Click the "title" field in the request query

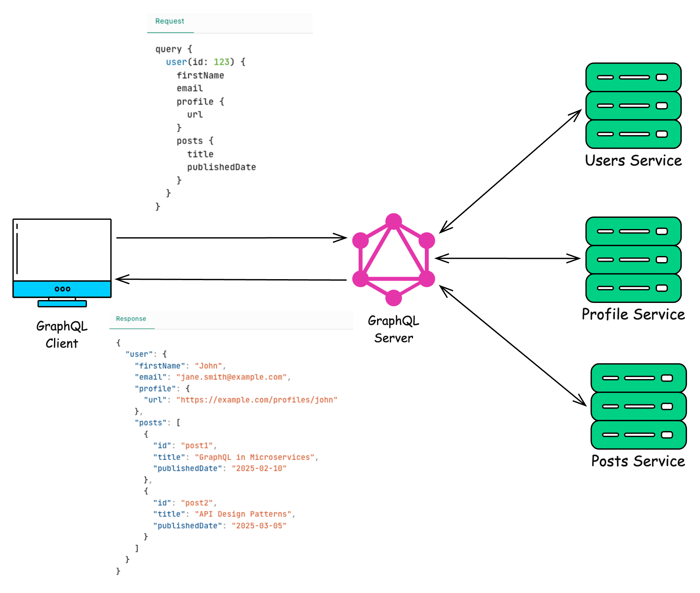pos(200,154)
